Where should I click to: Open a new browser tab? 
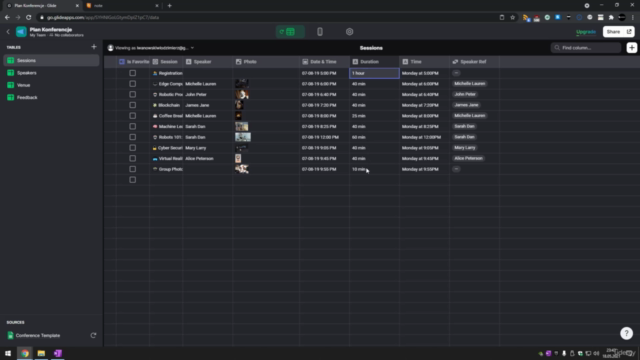tap(169, 6)
